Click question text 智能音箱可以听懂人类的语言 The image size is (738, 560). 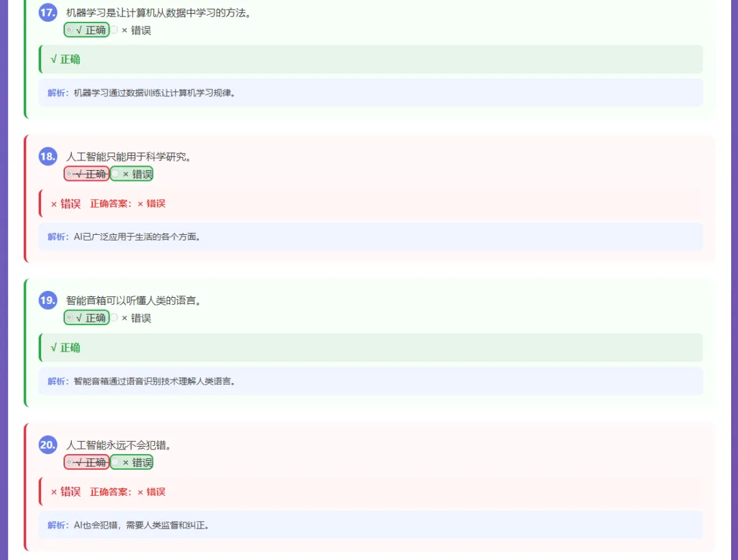coord(134,300)
